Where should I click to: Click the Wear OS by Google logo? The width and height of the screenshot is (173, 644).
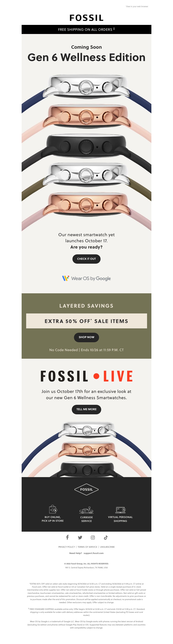click(x=86, y=278)
